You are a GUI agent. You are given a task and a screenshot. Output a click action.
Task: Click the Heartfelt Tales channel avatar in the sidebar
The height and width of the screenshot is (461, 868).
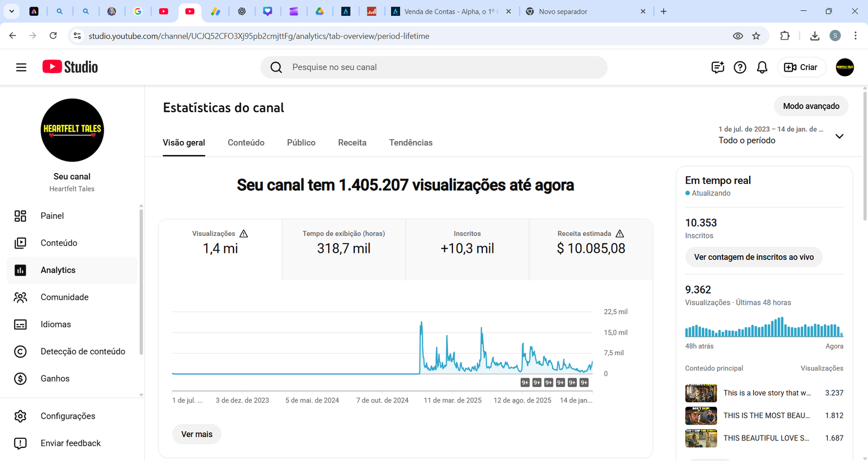[72, 130]
